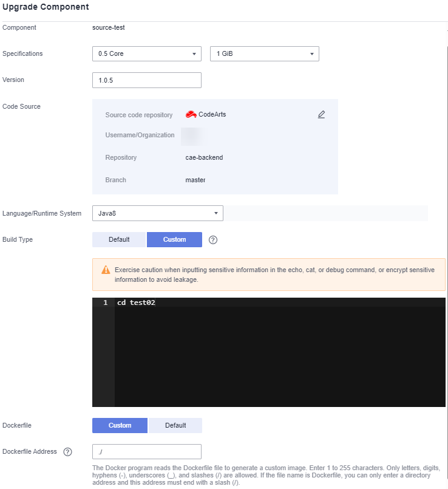This screenshot has height=489, width=448.
Task: Click the CodeArts logo icon
Action: [191, 114]
